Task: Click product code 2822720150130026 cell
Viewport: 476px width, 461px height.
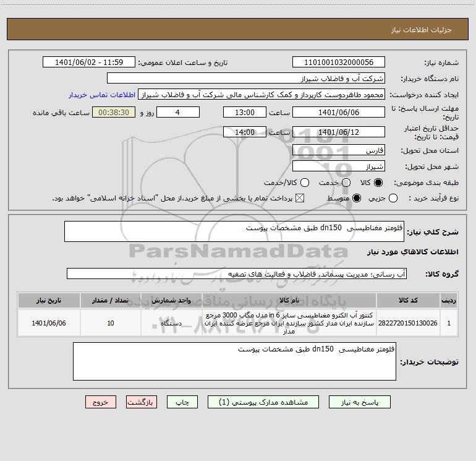Action: pyautogui.click(x=408, y=323)
